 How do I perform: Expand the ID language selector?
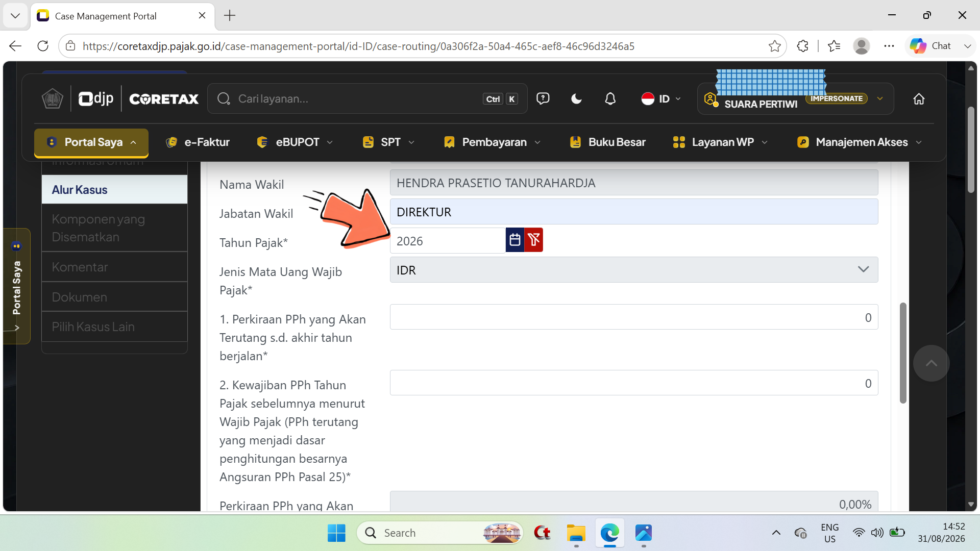pyautogui.click(x=661, y=99)
